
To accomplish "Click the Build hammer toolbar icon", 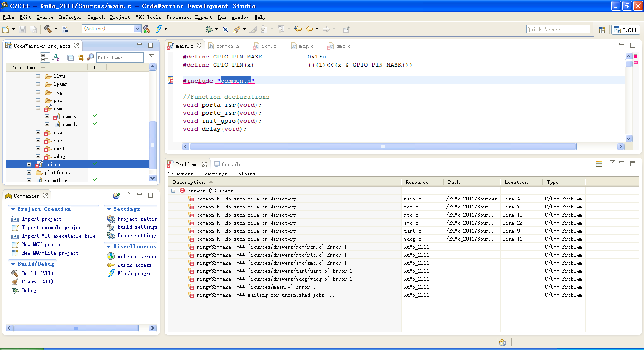I will click(48, 29).
